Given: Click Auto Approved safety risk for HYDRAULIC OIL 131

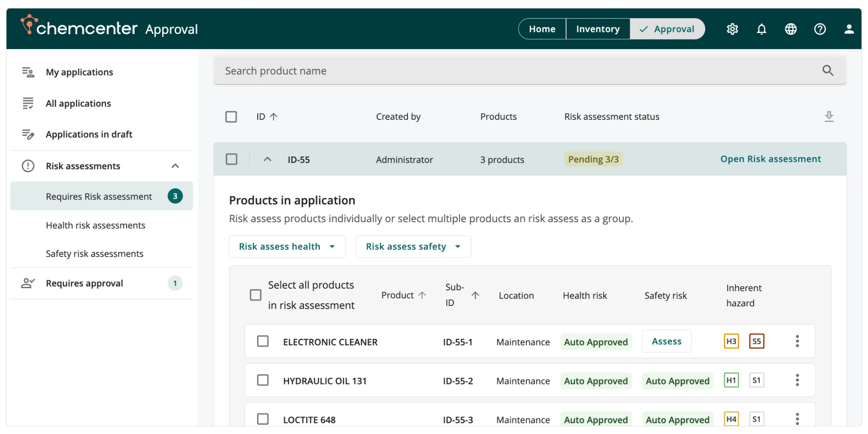Looking at the screenshot, I should coord(677,381).
